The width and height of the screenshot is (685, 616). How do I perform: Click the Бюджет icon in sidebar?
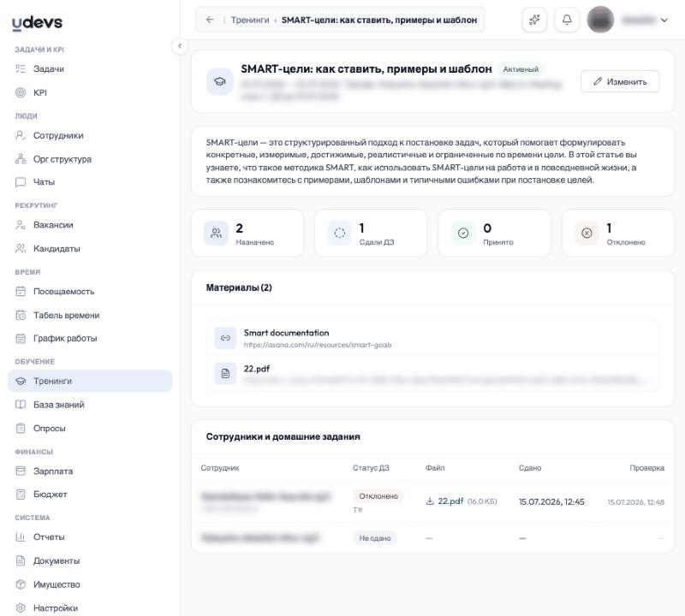(21, 495)
